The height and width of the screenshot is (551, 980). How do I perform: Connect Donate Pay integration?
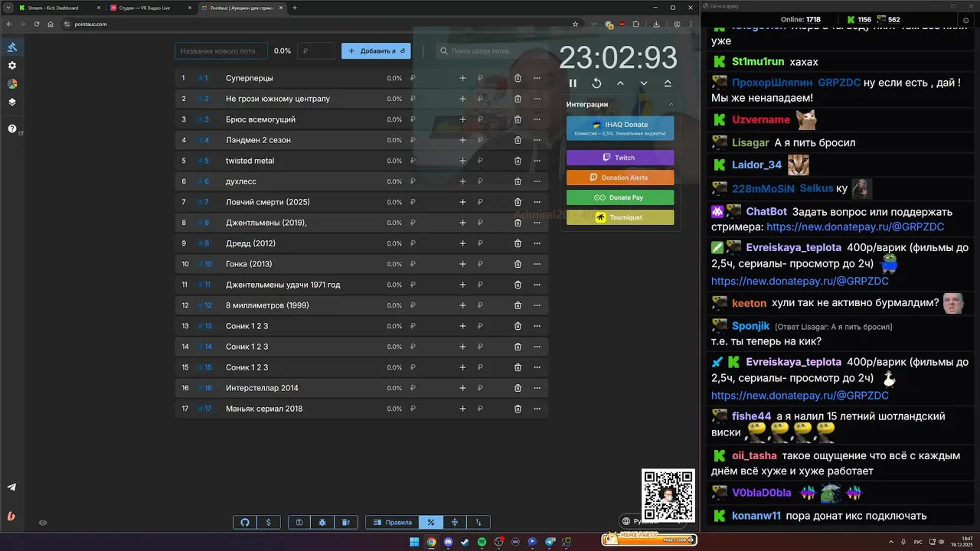[620, 197]
